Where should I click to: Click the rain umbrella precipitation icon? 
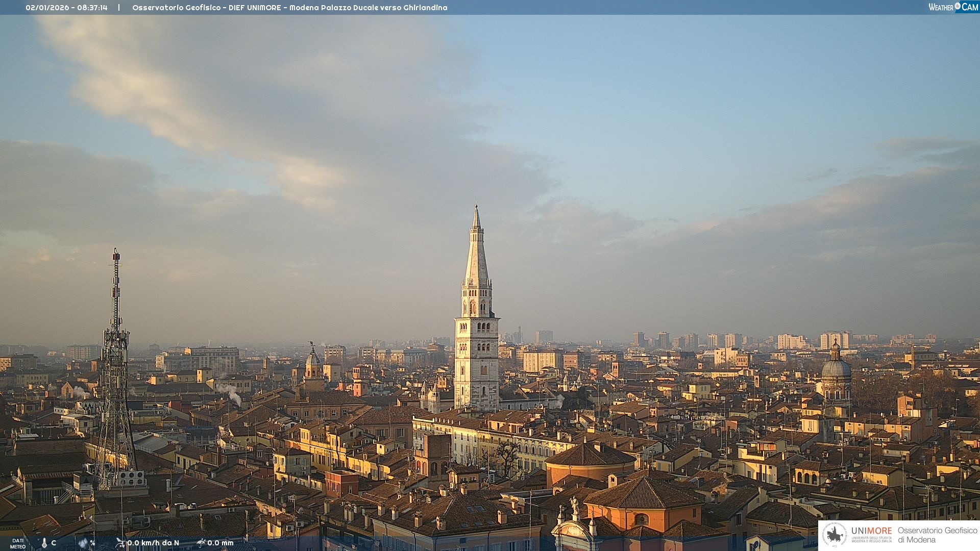[201, 543]
